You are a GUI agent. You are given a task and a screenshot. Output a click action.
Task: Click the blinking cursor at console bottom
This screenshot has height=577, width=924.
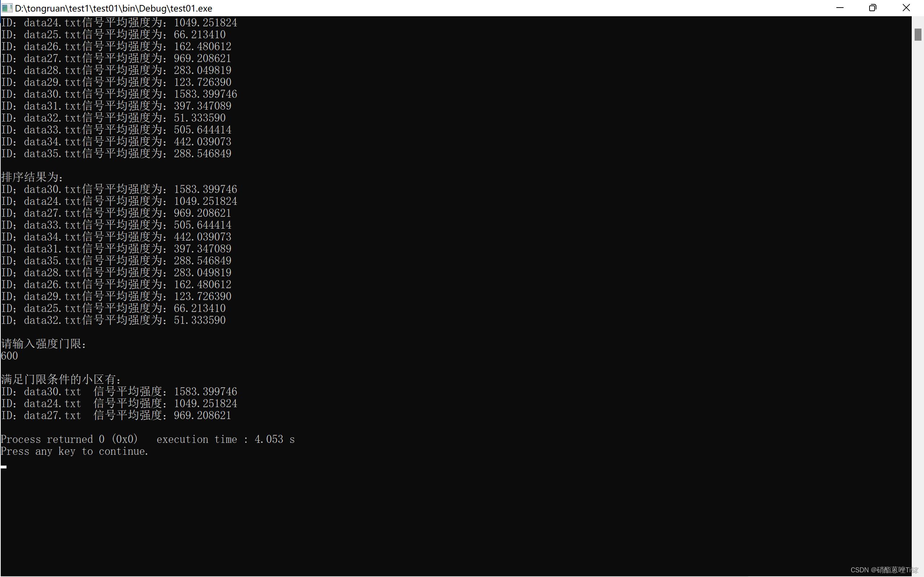(4, 467)
